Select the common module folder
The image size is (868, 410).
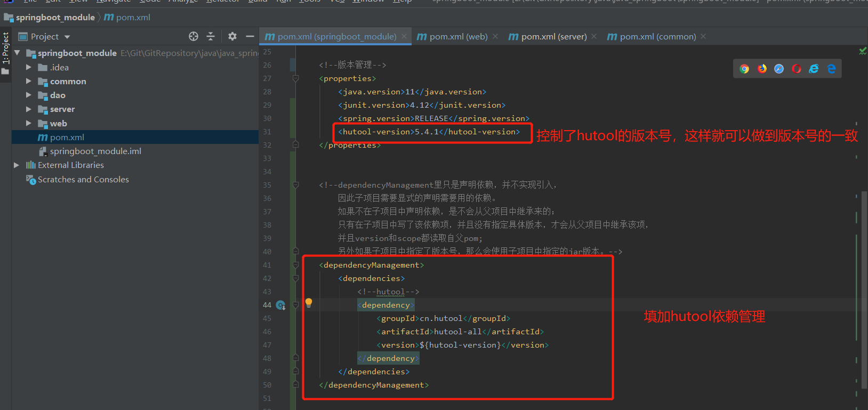coord(68,81)
